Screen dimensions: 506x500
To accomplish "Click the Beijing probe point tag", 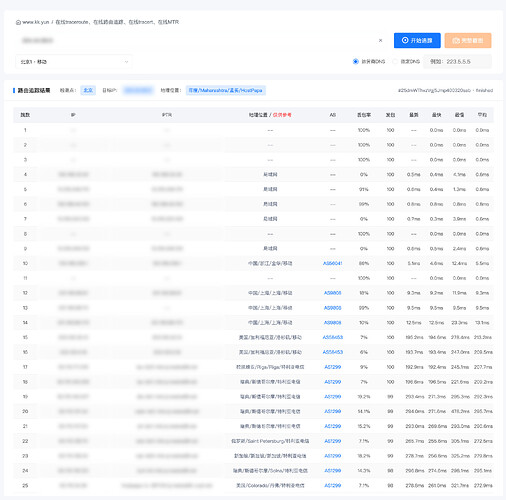I will (x=88, y=90).
